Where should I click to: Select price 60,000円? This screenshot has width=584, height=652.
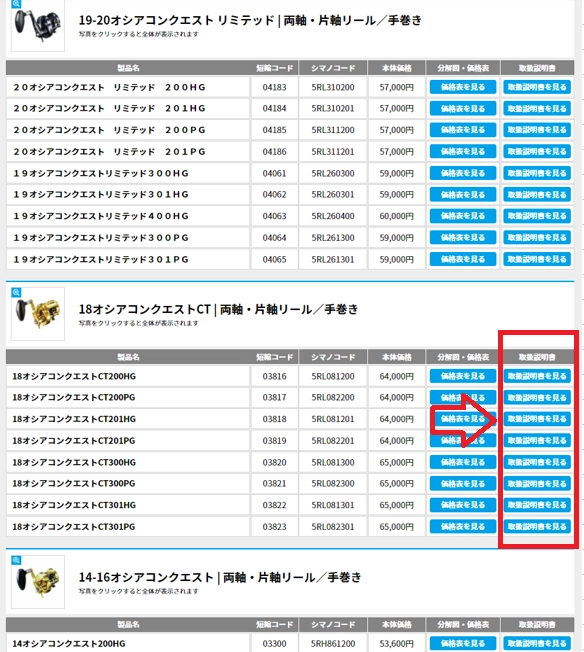coord(396,216)
